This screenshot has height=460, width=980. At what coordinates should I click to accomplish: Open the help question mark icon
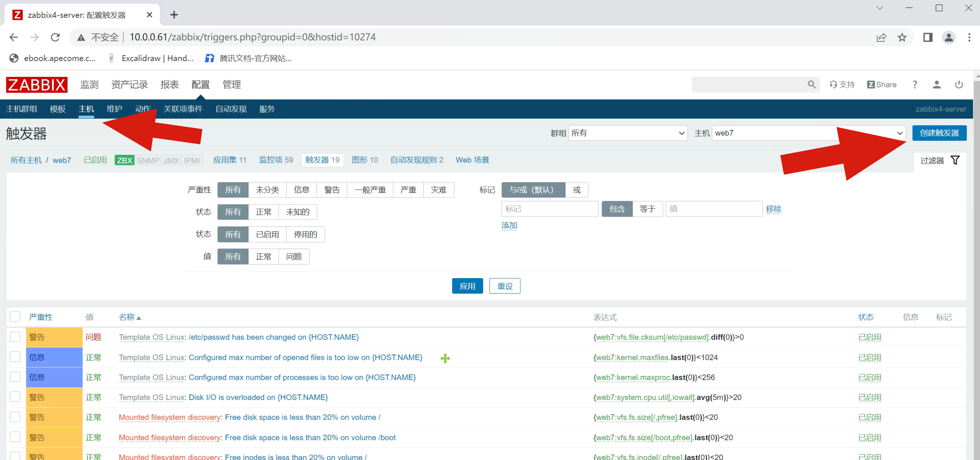pyautogui.click(x=915, y=85)
